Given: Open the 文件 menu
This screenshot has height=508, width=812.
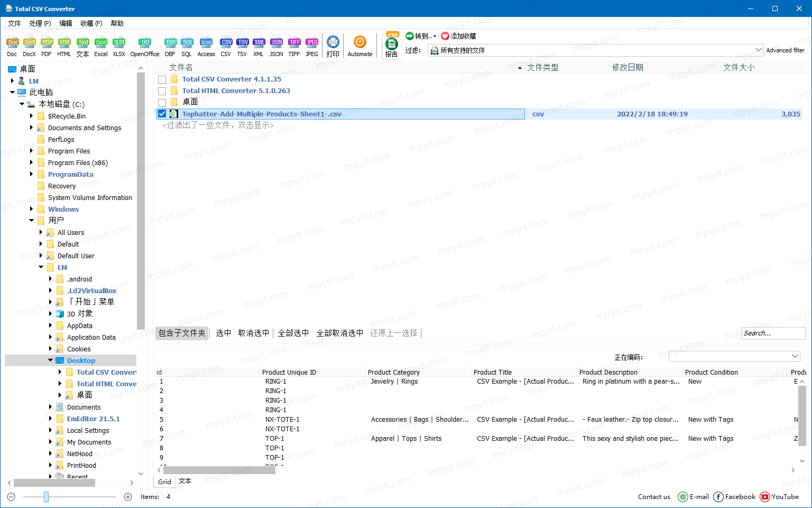Looking at the screenshot, I should pyautogui.click(x=15, y=23).
